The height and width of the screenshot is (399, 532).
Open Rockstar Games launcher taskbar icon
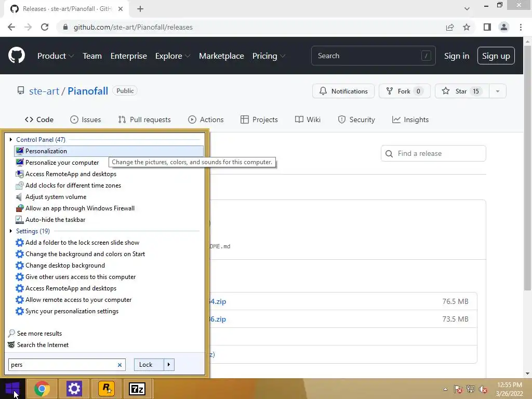pyautogui.click(x=107, y=389)
